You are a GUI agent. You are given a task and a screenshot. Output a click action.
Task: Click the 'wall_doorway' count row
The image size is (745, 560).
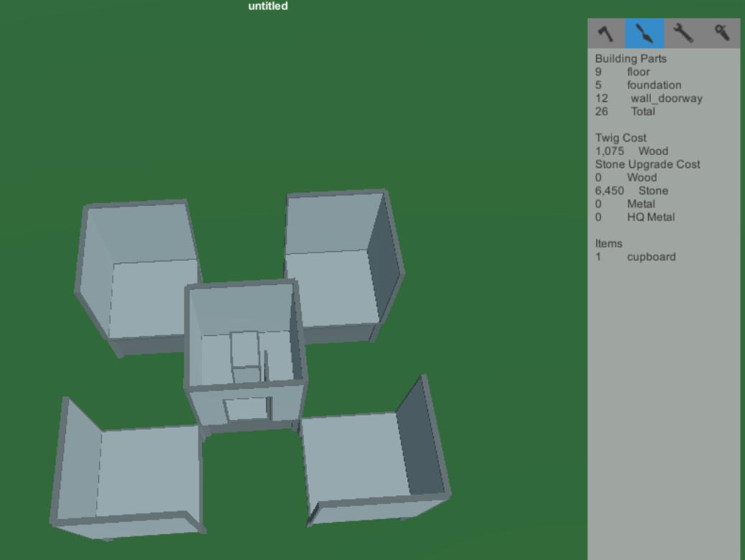pos(649,98)
